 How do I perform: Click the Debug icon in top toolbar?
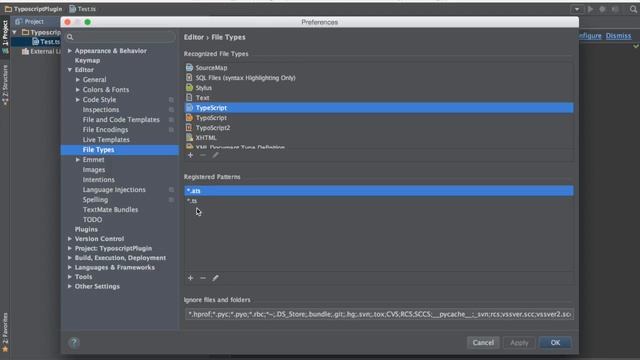(602, 9)
